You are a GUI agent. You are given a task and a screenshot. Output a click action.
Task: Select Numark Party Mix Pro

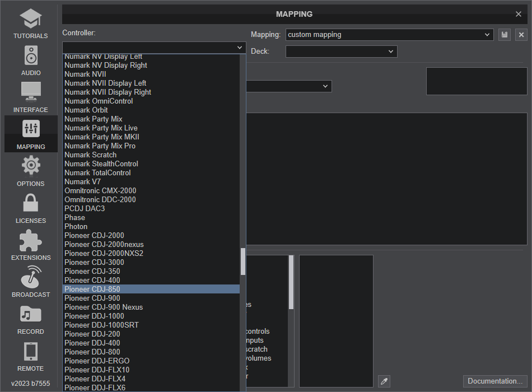click(x=151, y=146)
